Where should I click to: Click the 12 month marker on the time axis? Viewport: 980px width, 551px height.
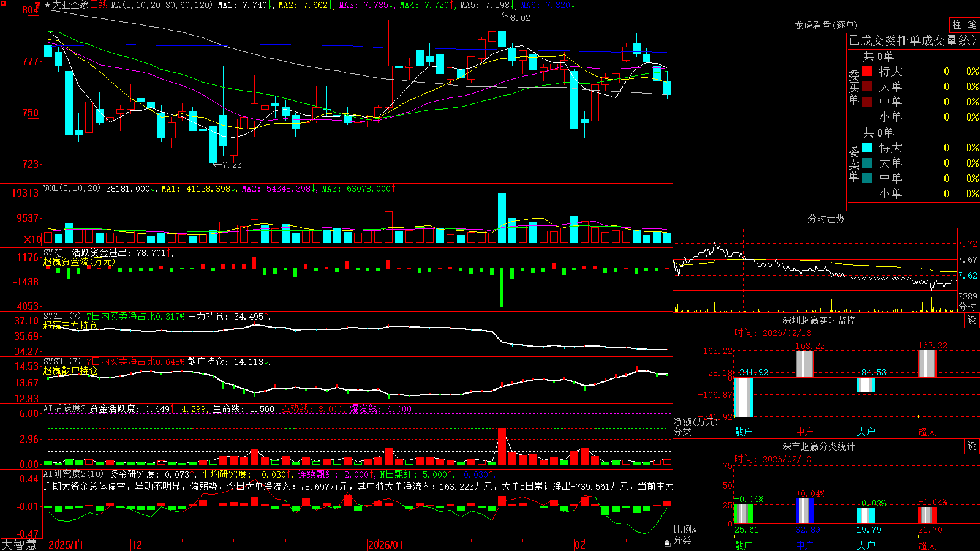point(137,545)
